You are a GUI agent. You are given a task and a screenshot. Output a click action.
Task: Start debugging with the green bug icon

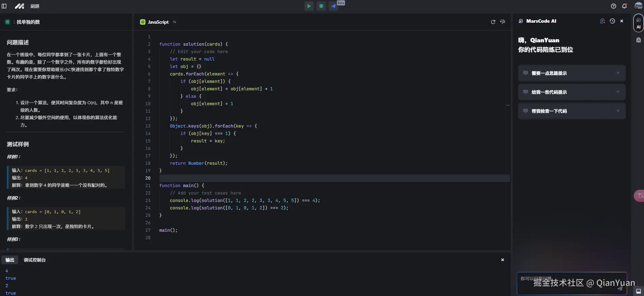click(321, 6)
